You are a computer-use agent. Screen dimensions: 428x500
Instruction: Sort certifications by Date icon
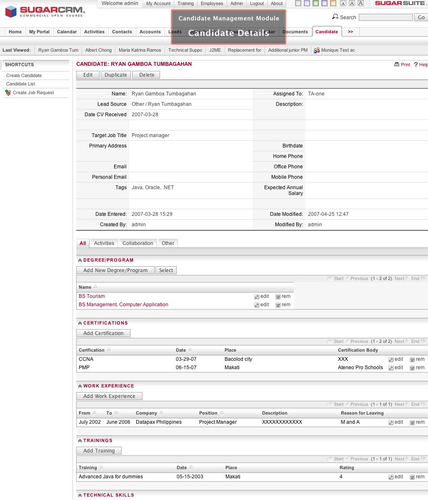(x=190, y=350)
